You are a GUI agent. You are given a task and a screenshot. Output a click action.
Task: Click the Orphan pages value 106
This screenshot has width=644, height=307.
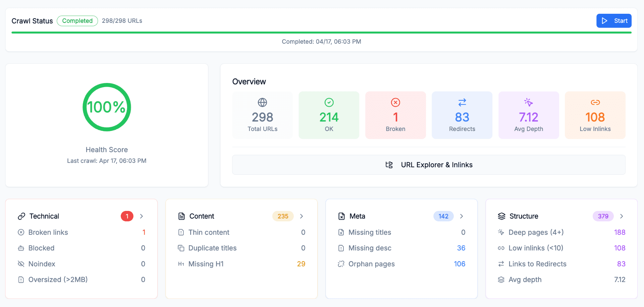click(x=460, y=264)
